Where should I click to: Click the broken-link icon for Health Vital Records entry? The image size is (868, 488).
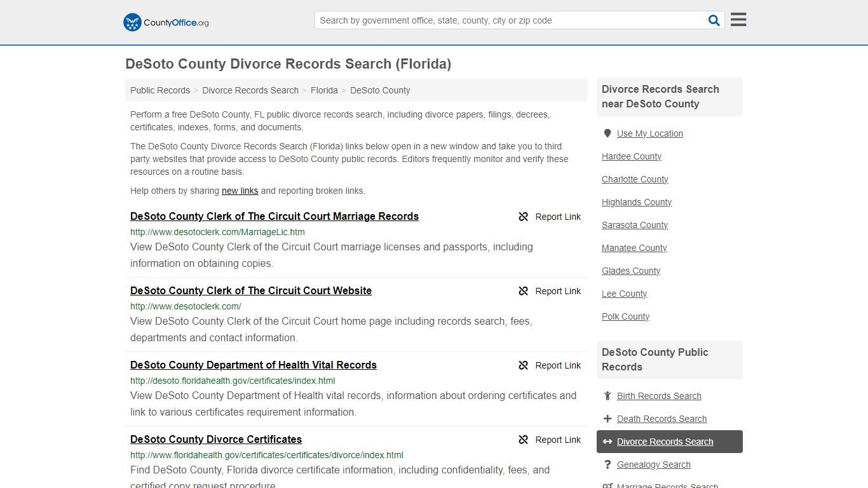click(x=524, y=365)
